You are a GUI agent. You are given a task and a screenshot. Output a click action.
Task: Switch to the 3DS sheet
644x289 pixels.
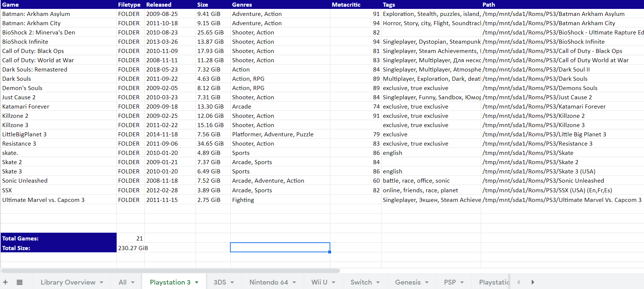pos(220,282)
